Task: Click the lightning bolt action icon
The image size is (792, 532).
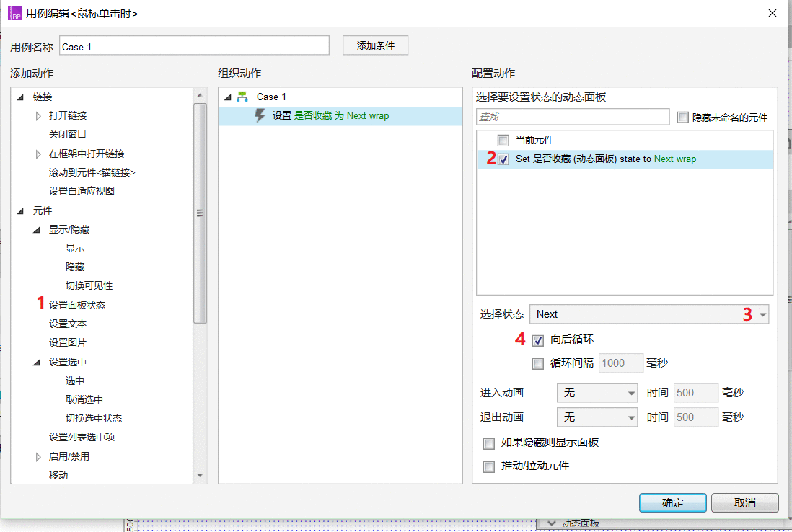Action: coord(260,115)
